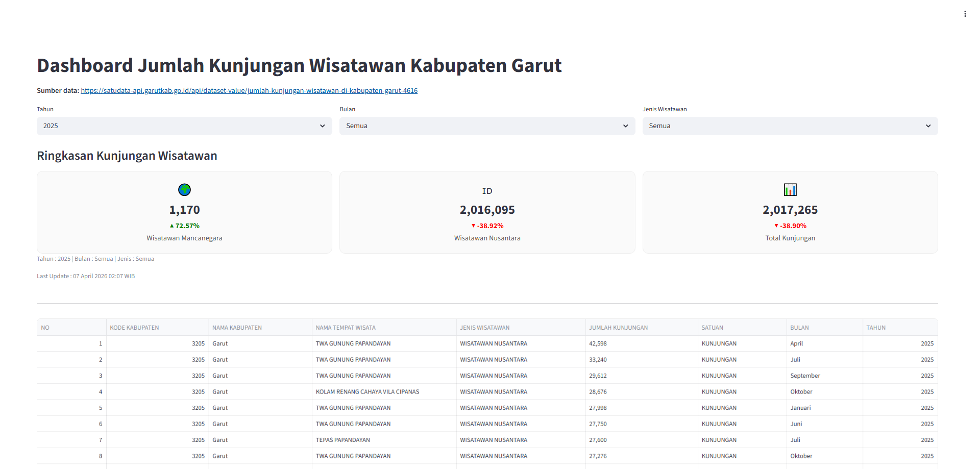Sort by JUMLAH KUNJUNGAN column header
This screenshot has width=980, height=469.
pyautogui.click(x=642, y=328)
